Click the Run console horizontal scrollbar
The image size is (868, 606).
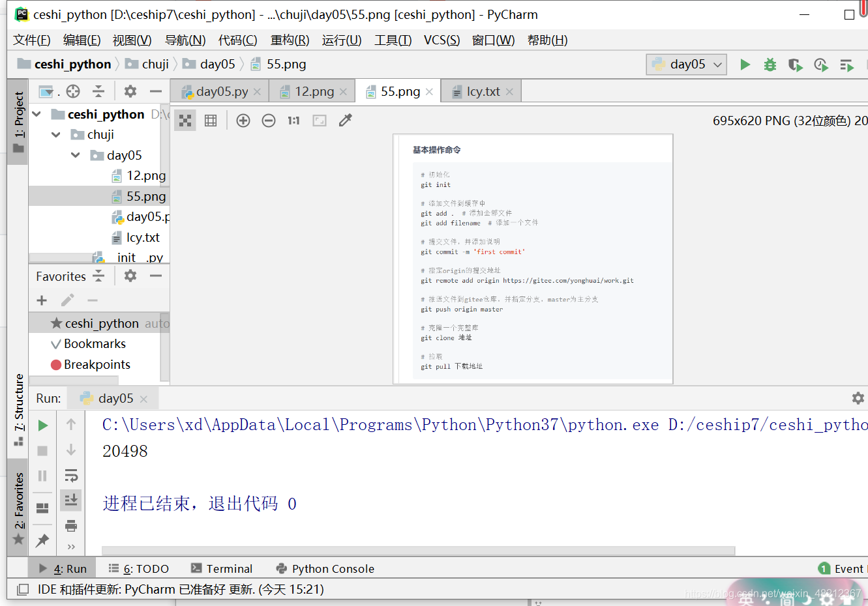[x=419, y=551]
